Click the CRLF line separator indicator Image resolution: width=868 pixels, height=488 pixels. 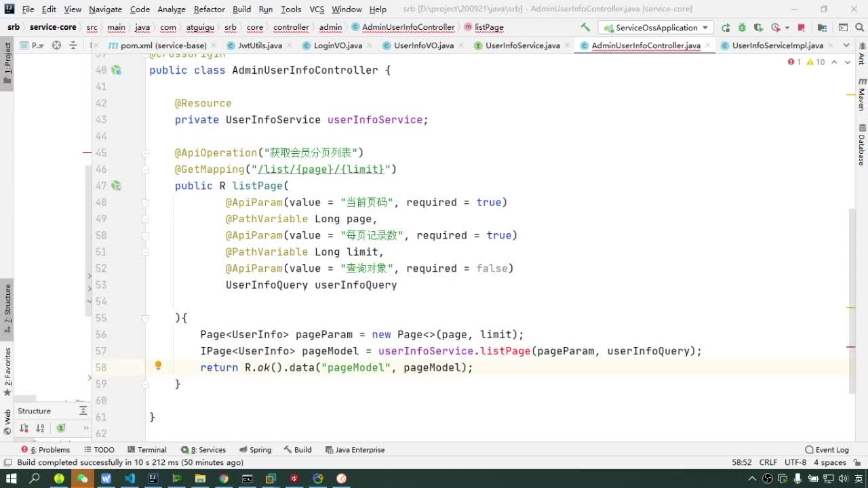tap(768, 462)
